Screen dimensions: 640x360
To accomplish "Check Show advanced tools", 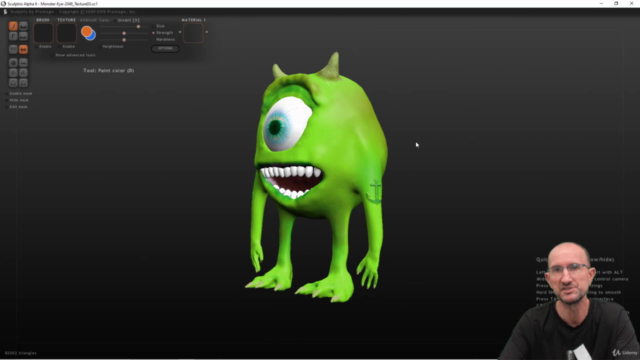I will [52, 55].
